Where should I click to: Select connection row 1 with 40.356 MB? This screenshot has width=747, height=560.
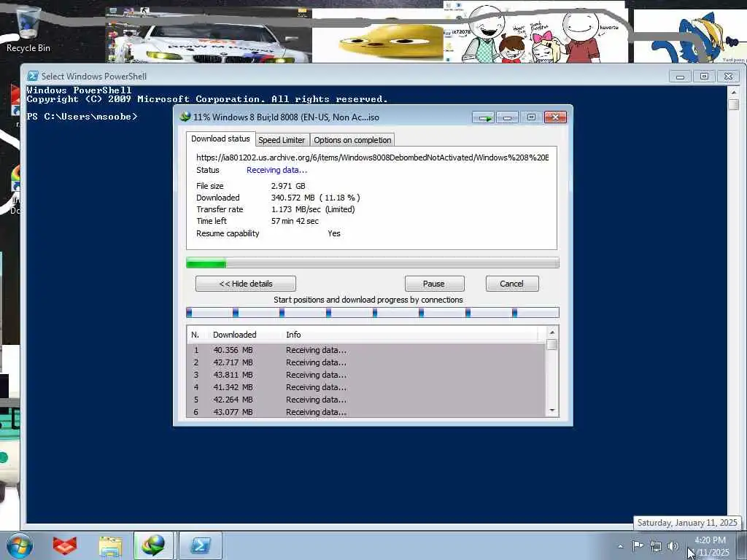(x=366, y=350)
